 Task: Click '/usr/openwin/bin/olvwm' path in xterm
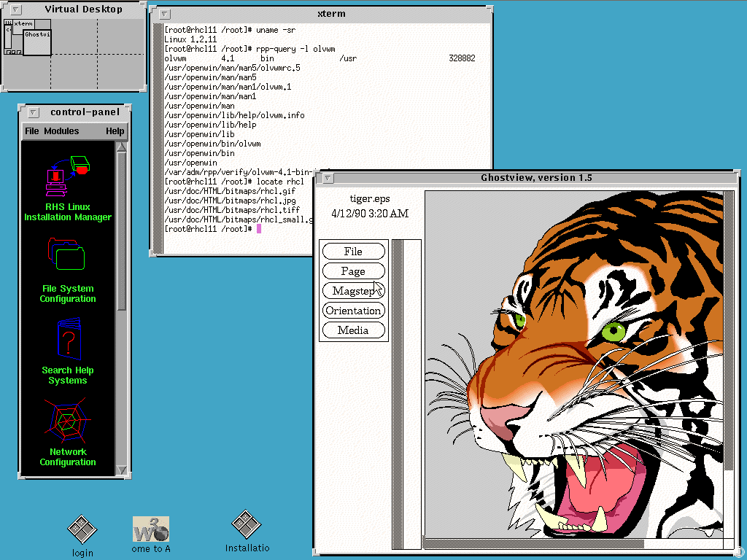(x=212, y=144)
